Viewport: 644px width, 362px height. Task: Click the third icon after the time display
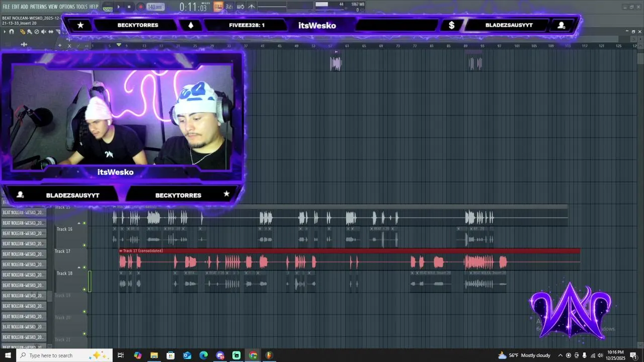pyautogui.click(x=240, y=7)
